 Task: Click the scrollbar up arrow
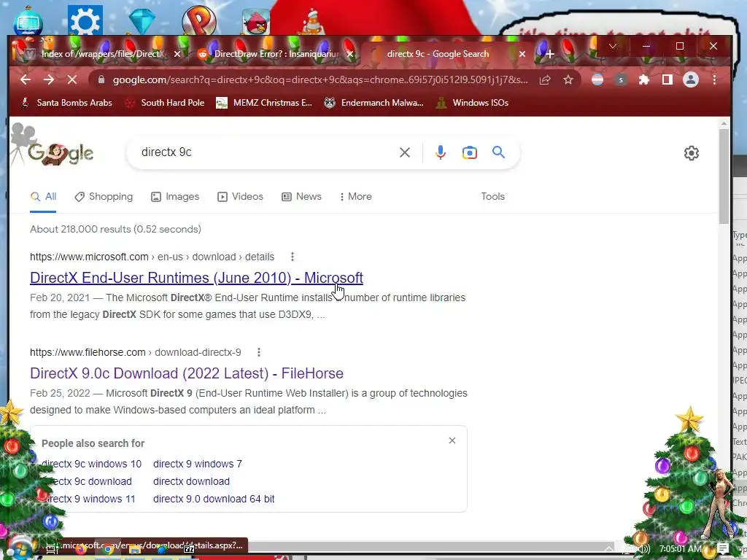[x=724, y=122]
